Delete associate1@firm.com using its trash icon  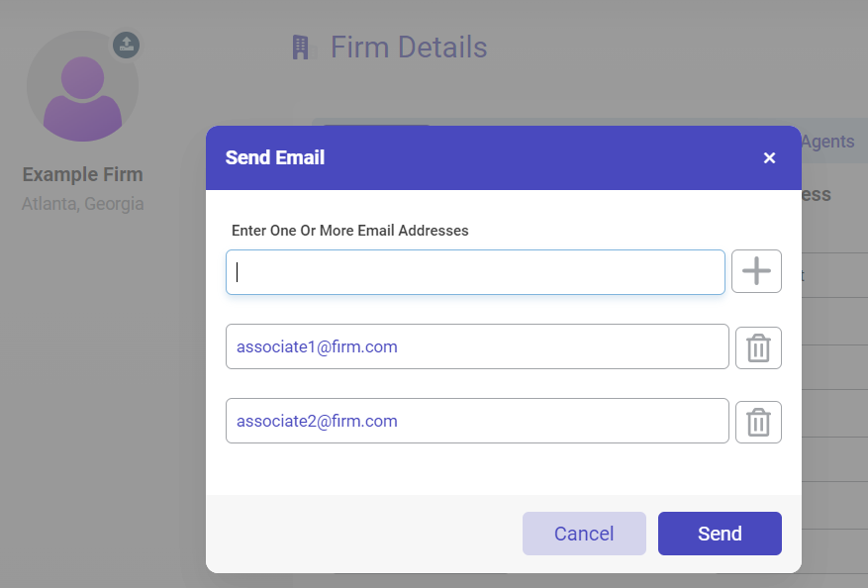(x=758, y=347)
